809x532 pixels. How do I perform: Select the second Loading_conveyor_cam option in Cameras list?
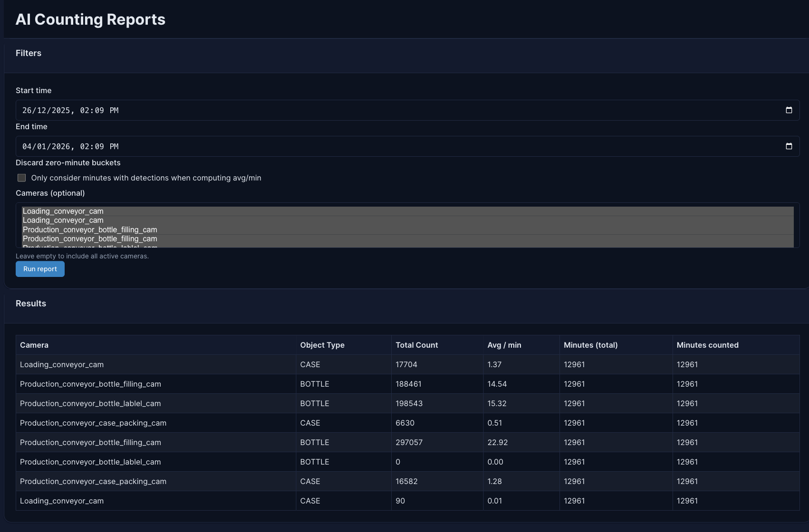tap(63, 220)
